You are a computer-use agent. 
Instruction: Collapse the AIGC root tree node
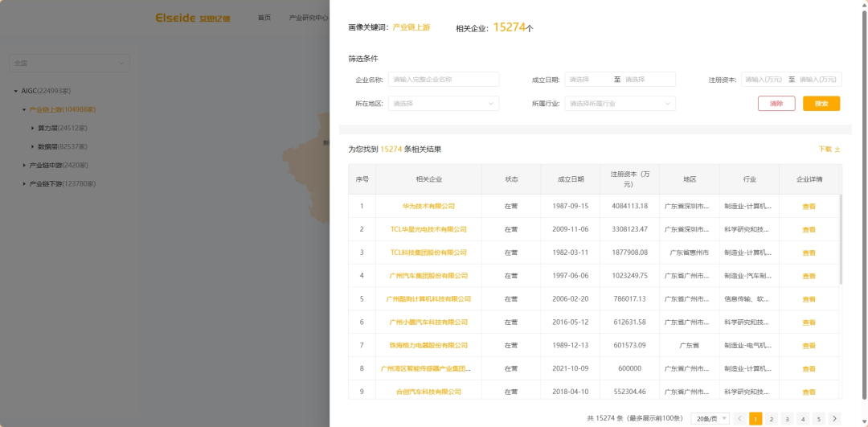[16, 91]
